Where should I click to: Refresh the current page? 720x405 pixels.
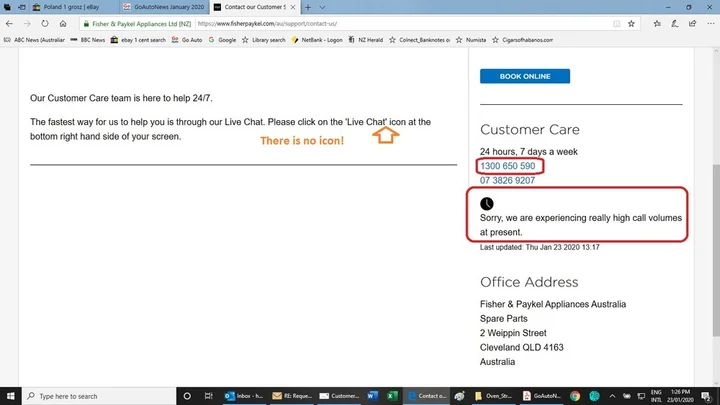(x=45, y=22)
